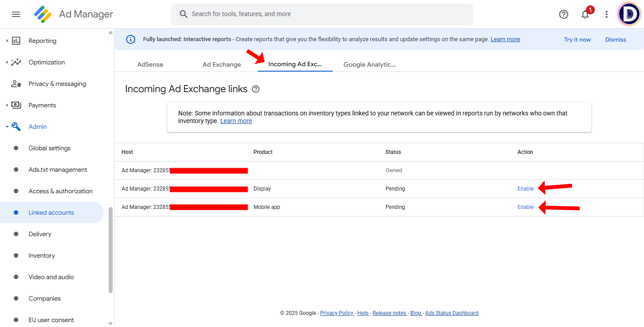This screenshot has width=644, height=327.
Task: Open the Privacy Policy footer link
Action: point(338,313)
